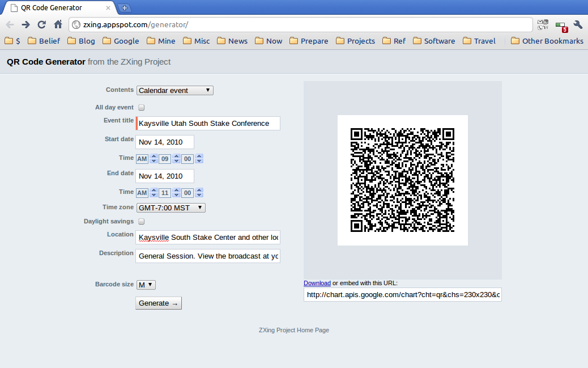Open the ZXing Project Home Page link
Viewport: 588px width, 368px height.
click(294, 330)
